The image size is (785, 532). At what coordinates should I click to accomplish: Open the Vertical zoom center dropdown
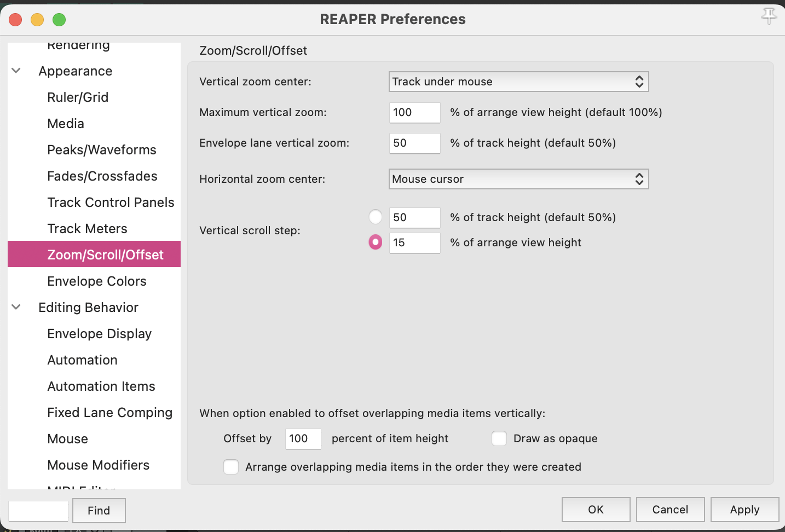[x=518, y=82]
